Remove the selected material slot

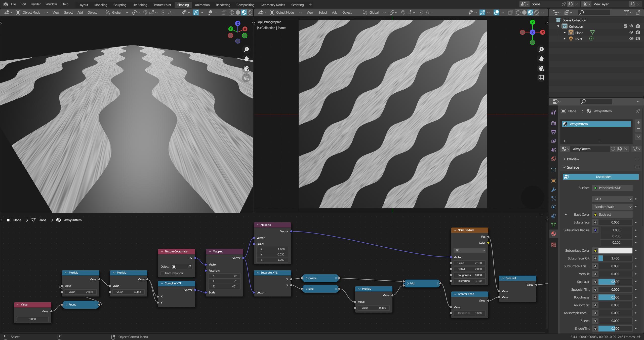(x=638, y=129)
